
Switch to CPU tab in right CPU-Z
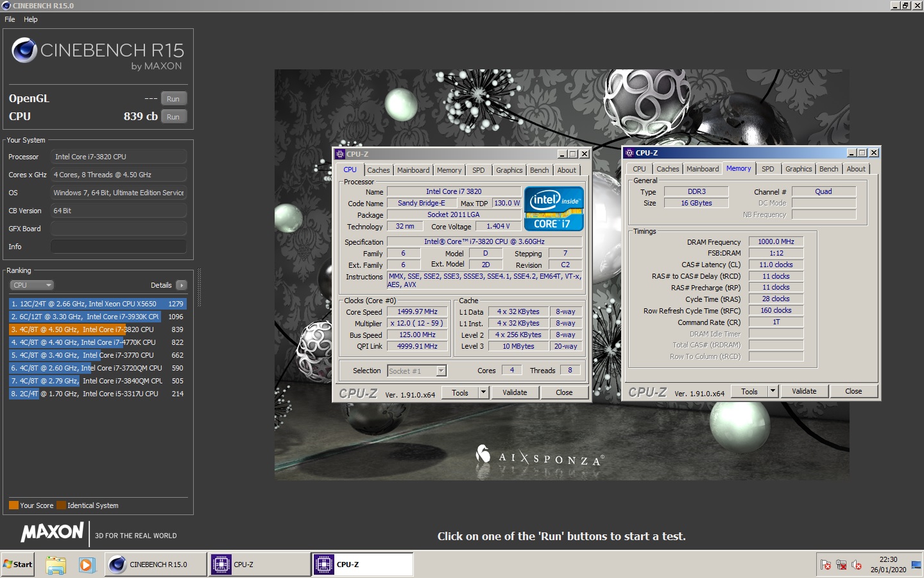639,169
